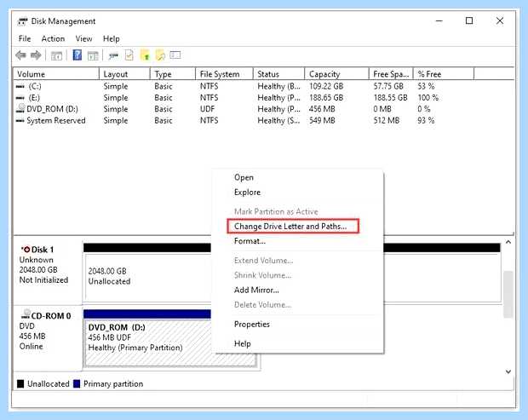This screenshot has height=420, width=528.
Task: Click the drive icon beside (E:)
Action: click(x=20, y=98)
